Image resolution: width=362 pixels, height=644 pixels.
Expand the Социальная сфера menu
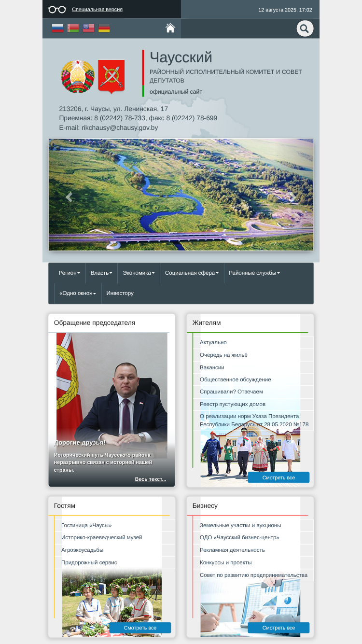coord(192,273)
